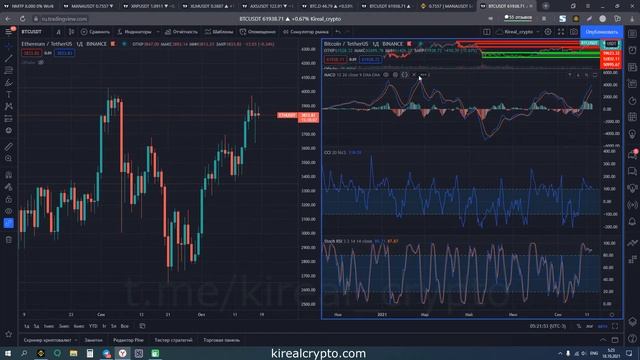Open the Заметки notes tab
This screenshot has width=640, height=360.
pyautogui.click(x=93, y=340)
